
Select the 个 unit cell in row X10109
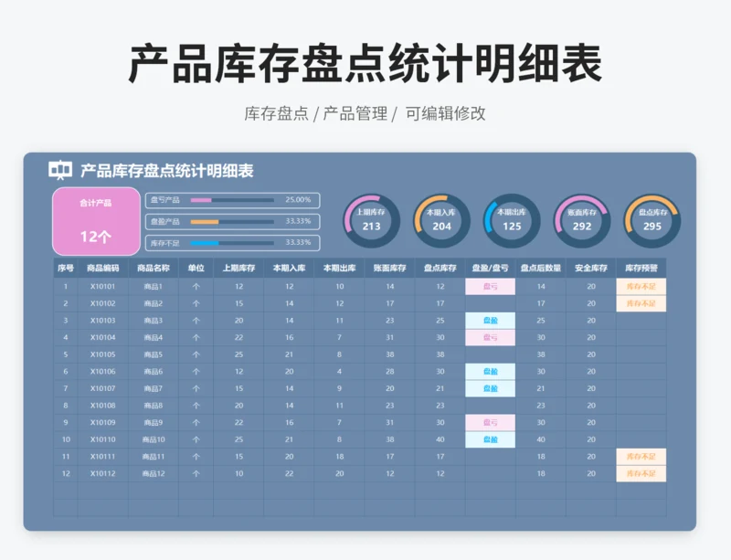click(196, 422)
